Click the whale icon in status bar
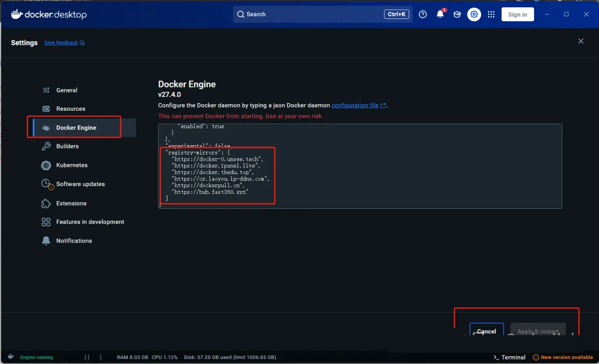599x364 pixels. click(x=11, y=357)
